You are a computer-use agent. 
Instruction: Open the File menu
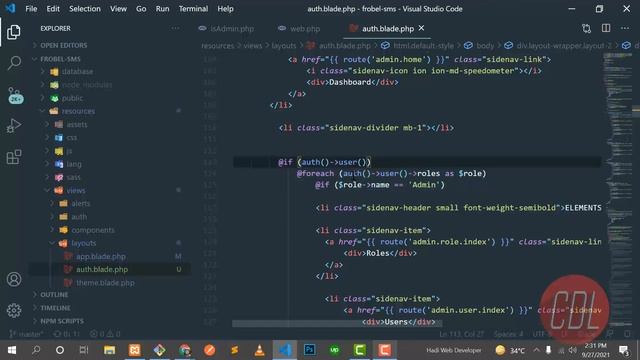31,9
